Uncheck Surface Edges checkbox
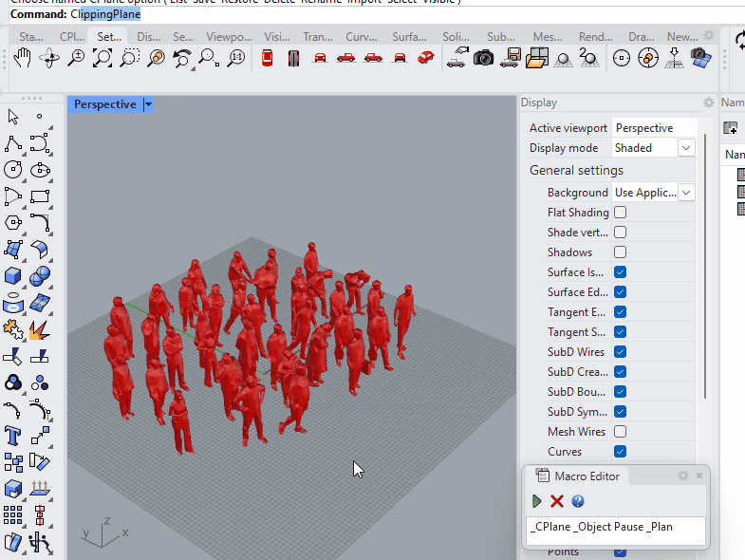This screenshot has height=560, width=745. pyautogui.click(x=620, y=292)
